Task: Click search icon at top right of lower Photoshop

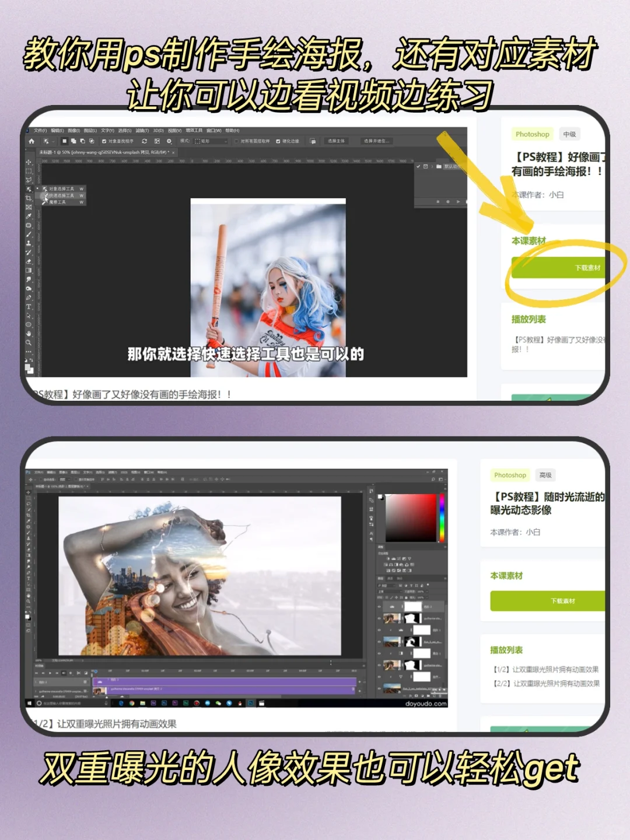Action: coord(433,479)
